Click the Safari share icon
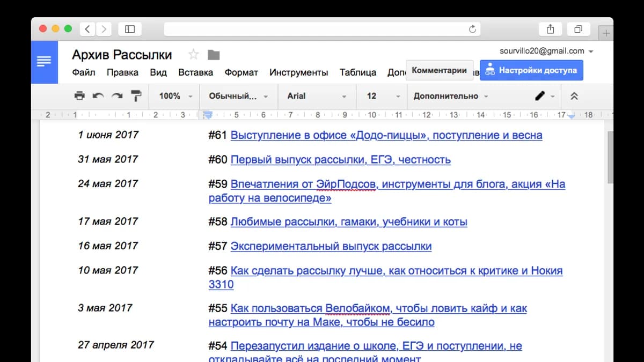644x362 pixels. 550,29
